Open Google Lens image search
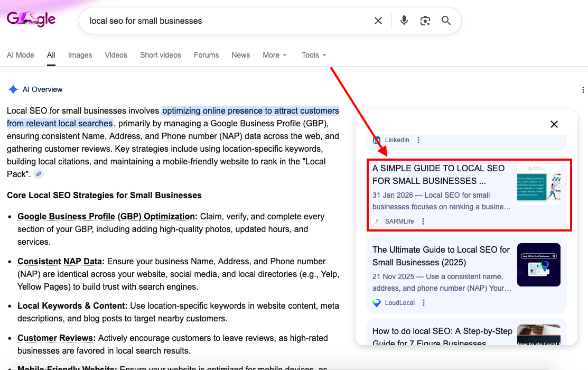Screen dimensions: 588x370 click(x=425, y=20)
